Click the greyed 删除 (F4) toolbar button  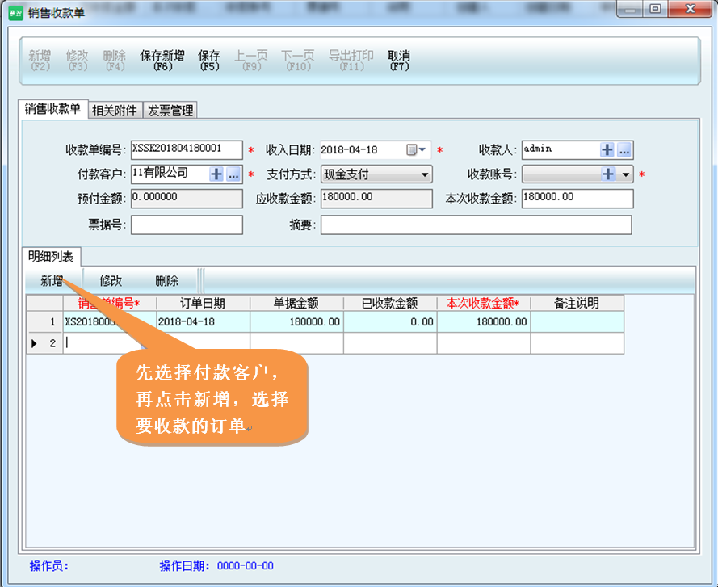[115, 61]
